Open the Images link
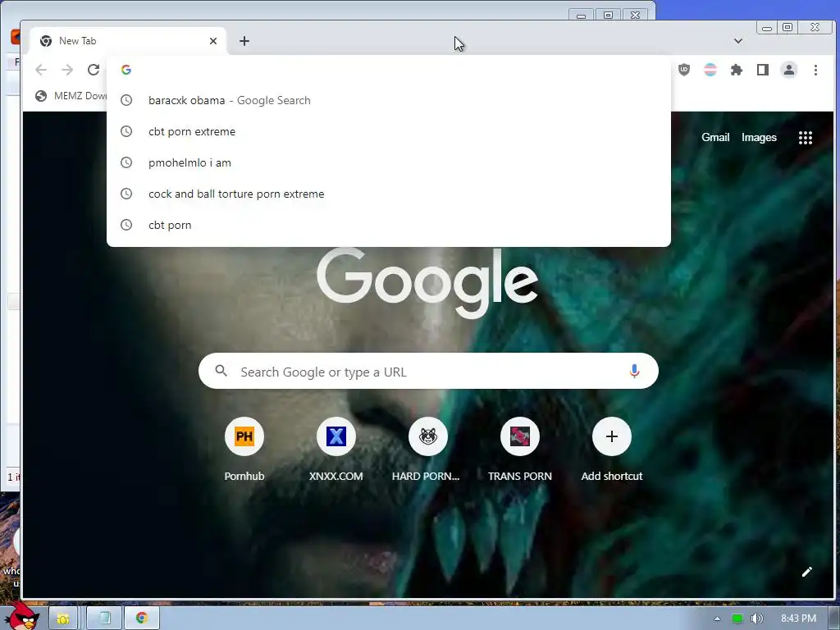 (x=759, y=137)
